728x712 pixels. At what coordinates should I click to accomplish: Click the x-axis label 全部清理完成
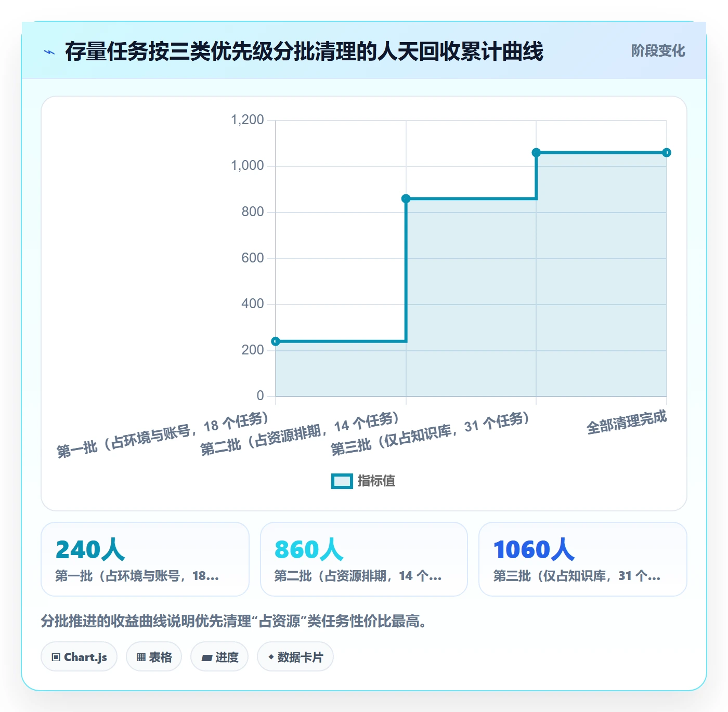(627, 422)
